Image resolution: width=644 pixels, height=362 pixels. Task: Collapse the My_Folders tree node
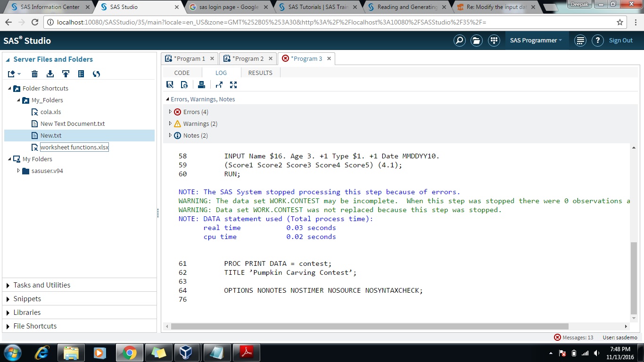click(x=18, y=100)
